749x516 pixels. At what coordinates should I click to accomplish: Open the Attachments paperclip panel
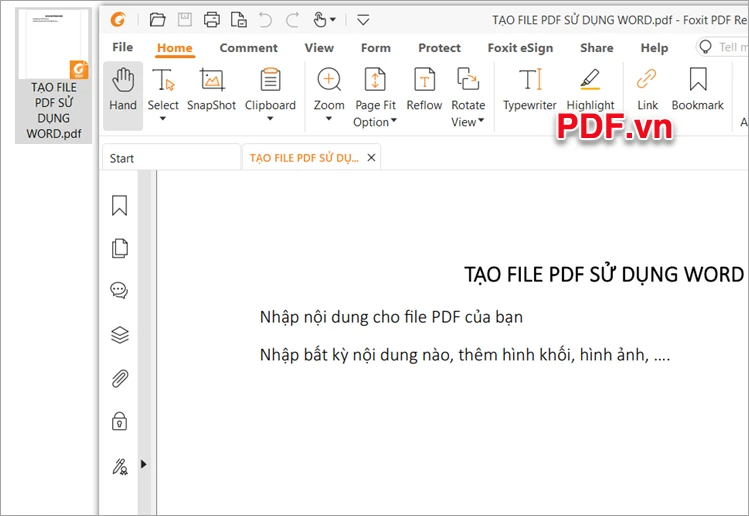[119, 378]
